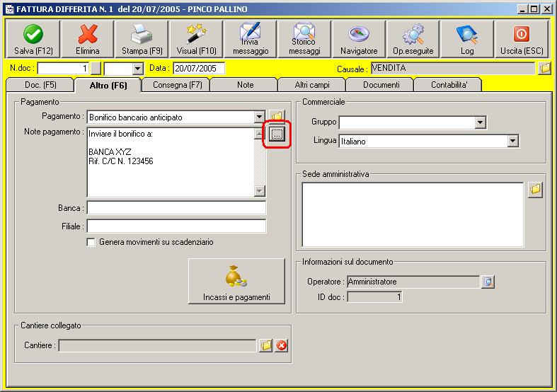Screen dimensions: 557x392
Task: Click Note pagamento scrollbar down arrow
Action: [x=260, y=190]
